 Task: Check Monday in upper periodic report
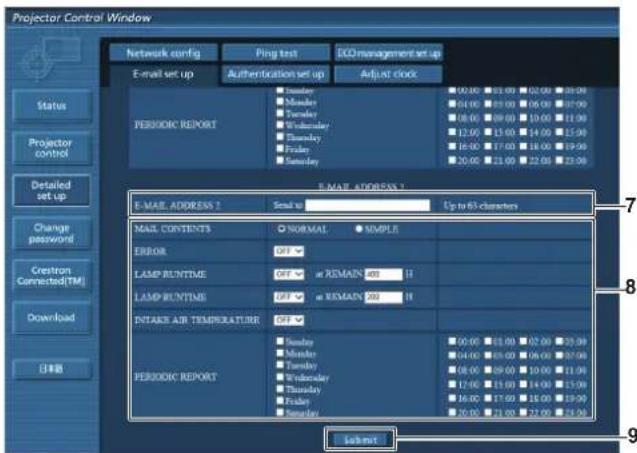(x=280, y=101)
